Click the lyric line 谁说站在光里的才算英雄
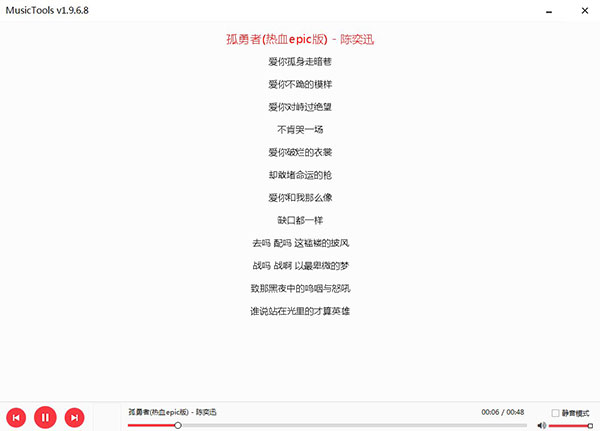 300,311
